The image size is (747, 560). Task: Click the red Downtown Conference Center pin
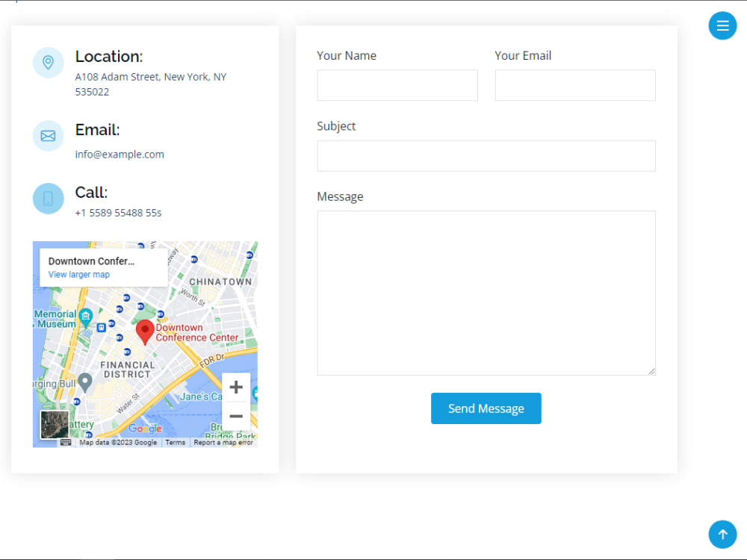tap(145, 332)
